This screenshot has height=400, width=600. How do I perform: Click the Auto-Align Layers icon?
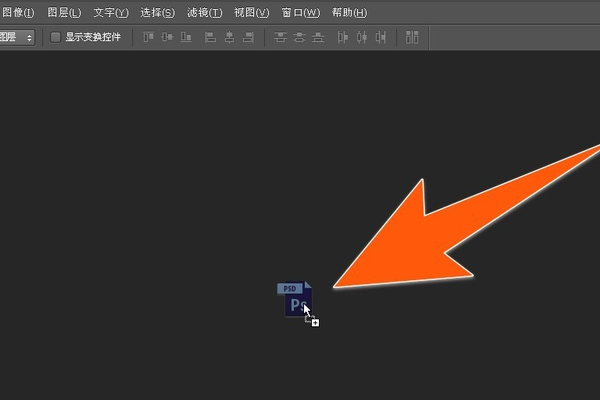pyautogui.click(x=412, y=37)
